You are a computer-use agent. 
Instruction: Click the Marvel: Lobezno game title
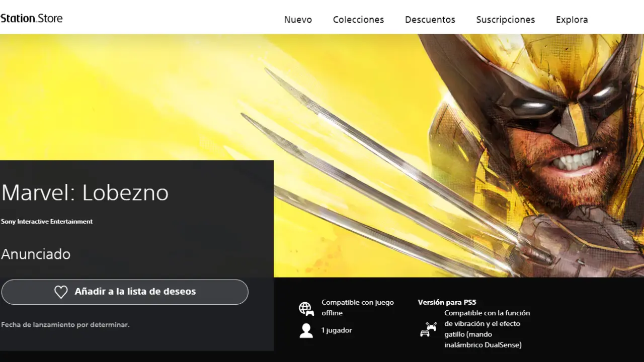85,193
